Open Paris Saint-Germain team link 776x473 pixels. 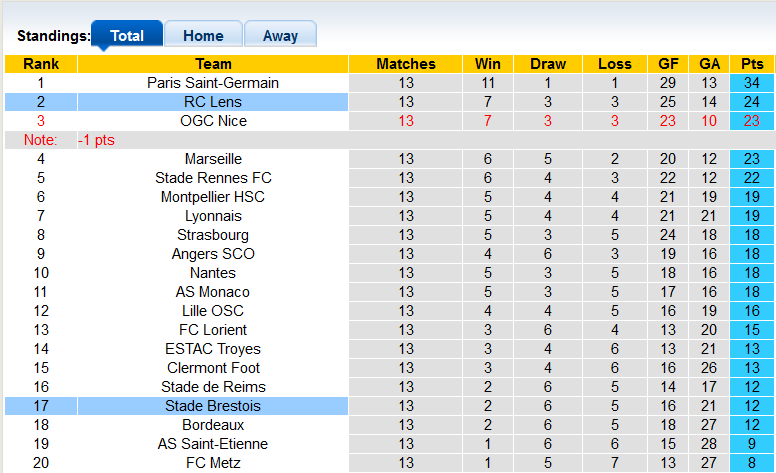(x=213, y=83)
